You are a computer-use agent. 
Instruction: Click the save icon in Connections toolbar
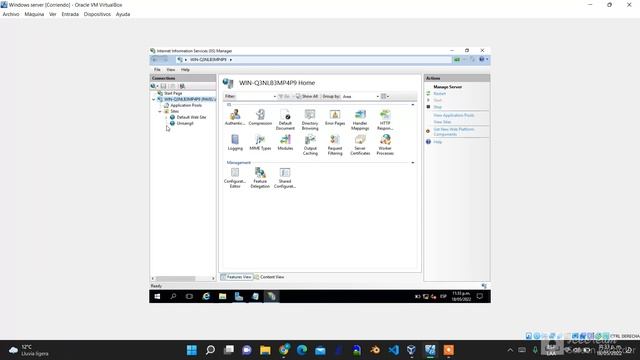click(163, 86)
